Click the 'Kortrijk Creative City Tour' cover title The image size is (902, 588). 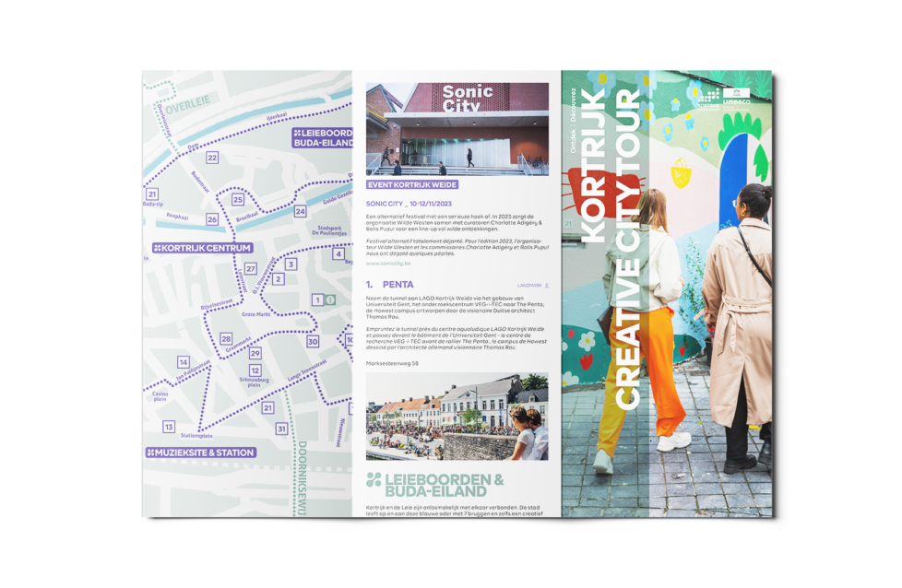point(610,249)
